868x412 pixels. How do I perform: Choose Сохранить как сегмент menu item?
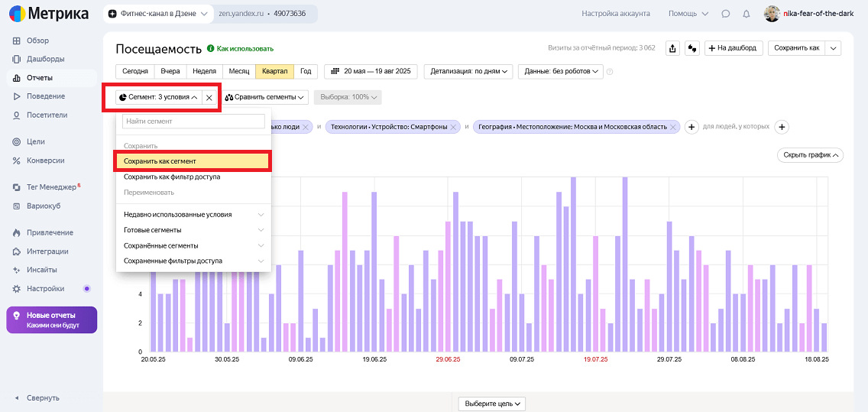193,161
